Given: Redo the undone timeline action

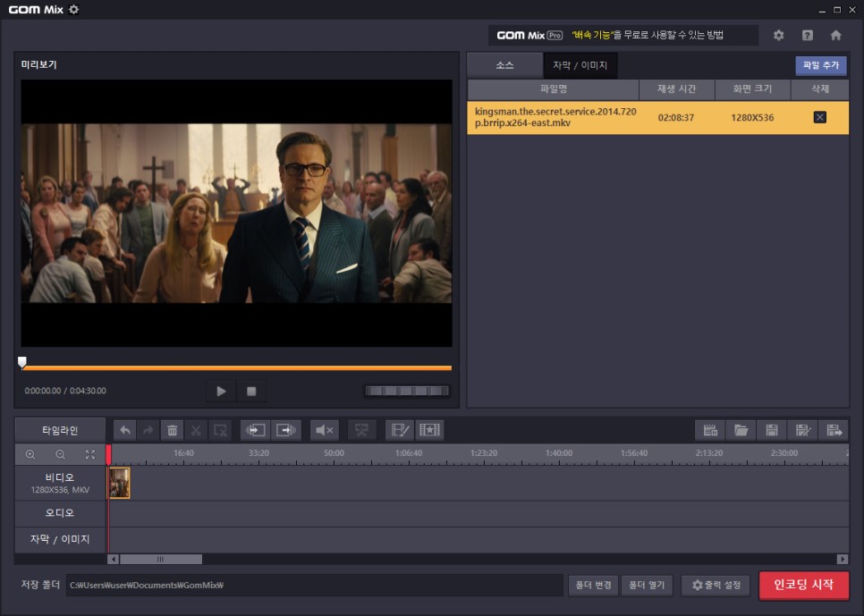Looking at the screenshot, I should (148, 430).
